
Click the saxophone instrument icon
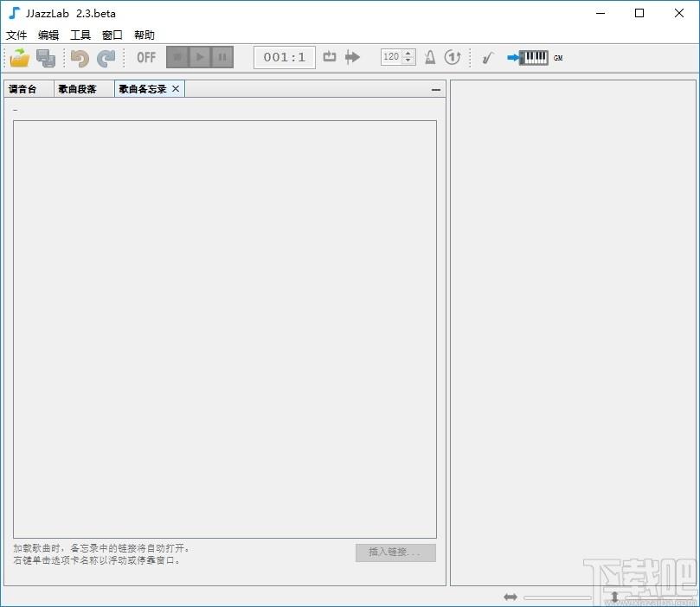[x=487, y=58]
